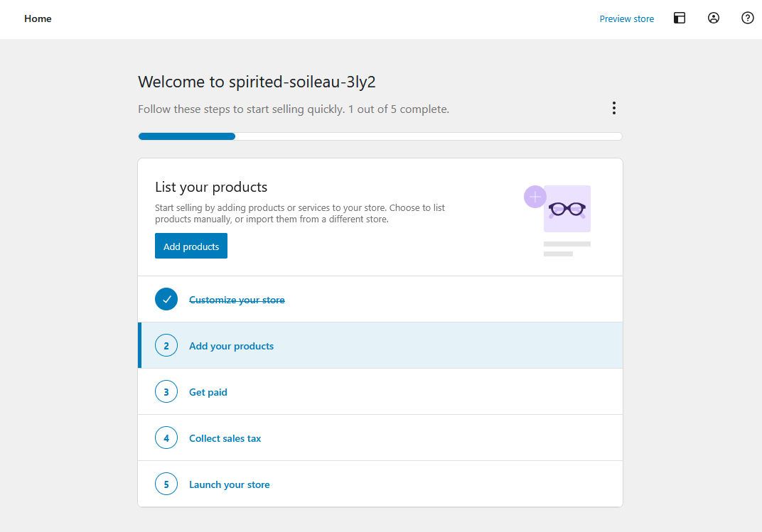Click the purple plus circle on illustration

pos(535,197)
